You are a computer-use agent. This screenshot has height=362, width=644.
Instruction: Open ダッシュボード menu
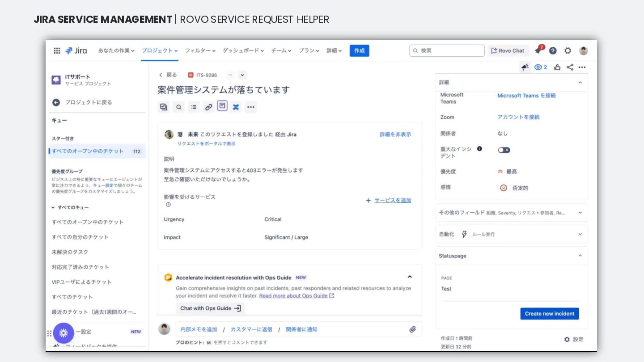pos(243,51)
